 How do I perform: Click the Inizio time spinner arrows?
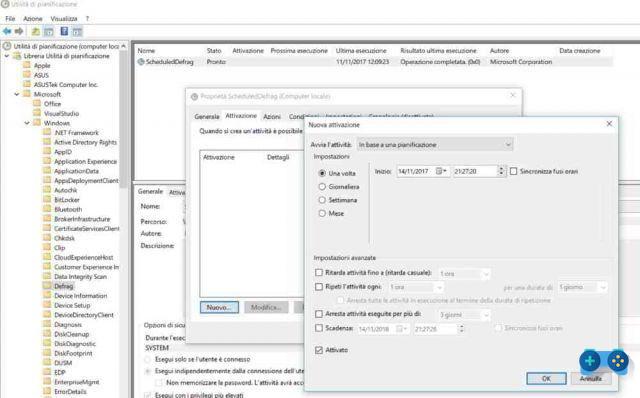point(501,171)
